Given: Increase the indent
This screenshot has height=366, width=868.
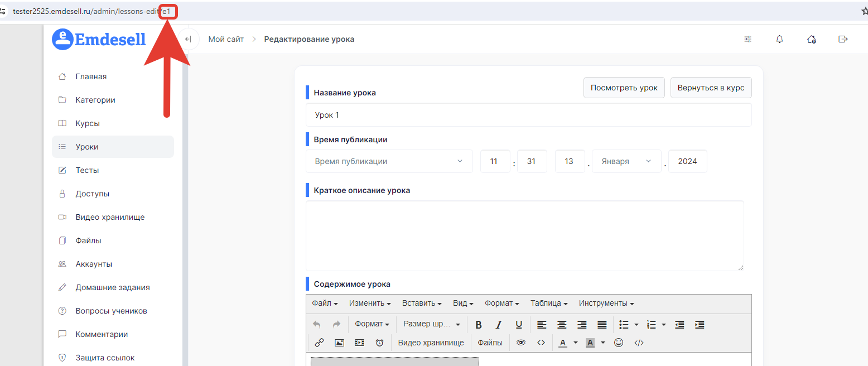Looking at the screenshot, I should (x=700, y=324).
